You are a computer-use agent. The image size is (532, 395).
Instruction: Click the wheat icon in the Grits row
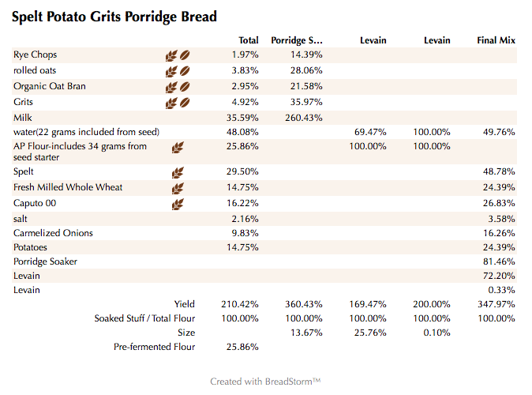170,103
